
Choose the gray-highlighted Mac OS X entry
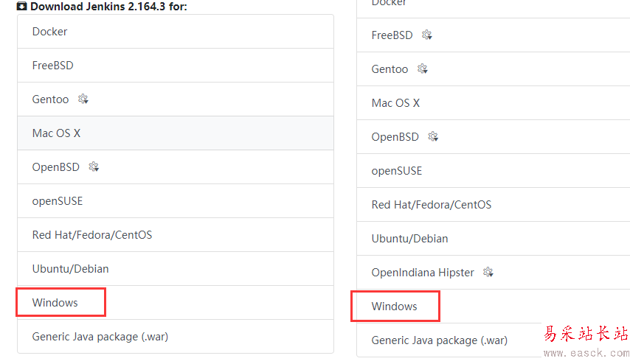click(57, 133)
